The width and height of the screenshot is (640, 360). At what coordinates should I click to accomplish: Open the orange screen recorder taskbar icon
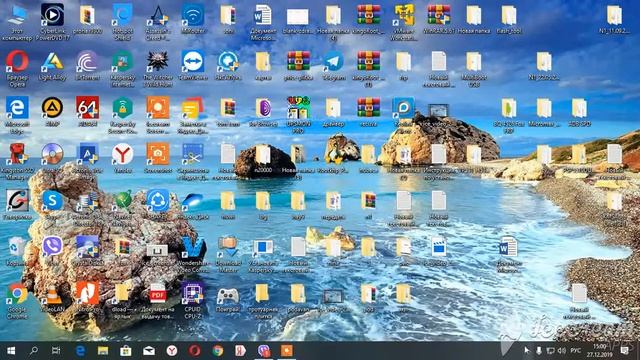pyautogui.click(x=287, y=351)
